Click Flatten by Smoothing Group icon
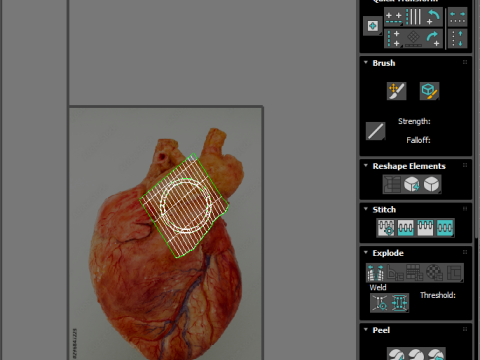This screenshot has width=480, height=360. coord(415,273)
